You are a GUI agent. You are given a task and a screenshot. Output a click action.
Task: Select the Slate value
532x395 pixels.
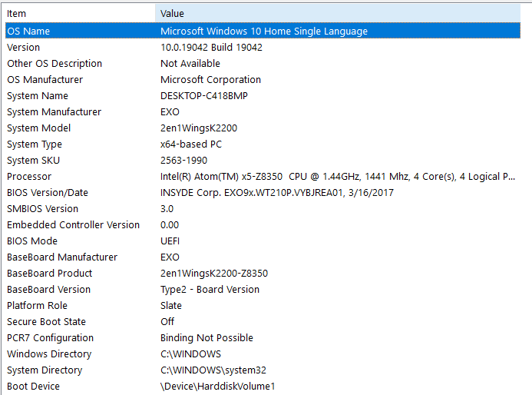[x=171, y=306]
